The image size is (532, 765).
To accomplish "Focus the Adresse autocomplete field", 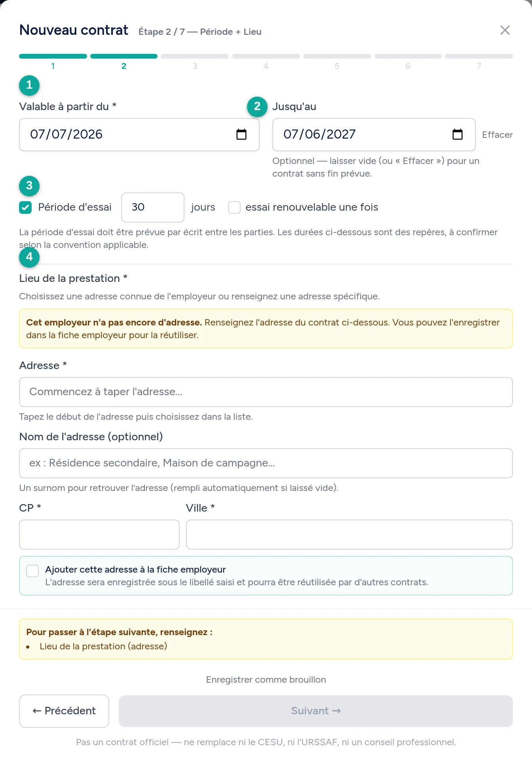I will pos(266,392).
